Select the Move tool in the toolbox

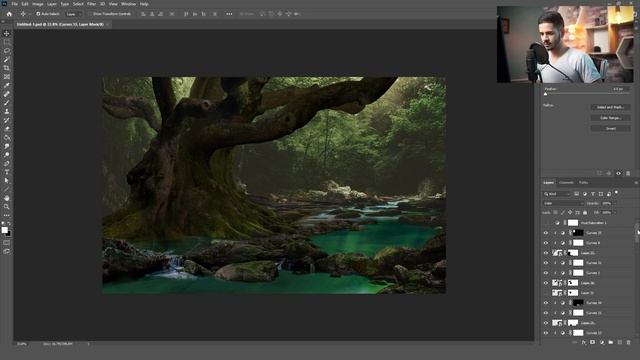[7, 33]
